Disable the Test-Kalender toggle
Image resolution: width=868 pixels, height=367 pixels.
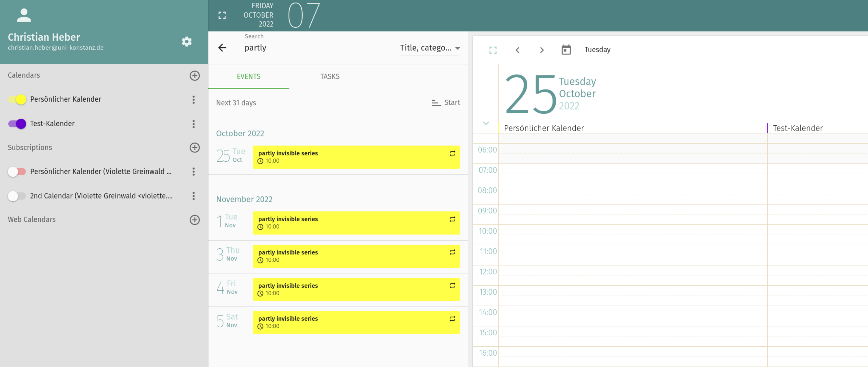17,124
